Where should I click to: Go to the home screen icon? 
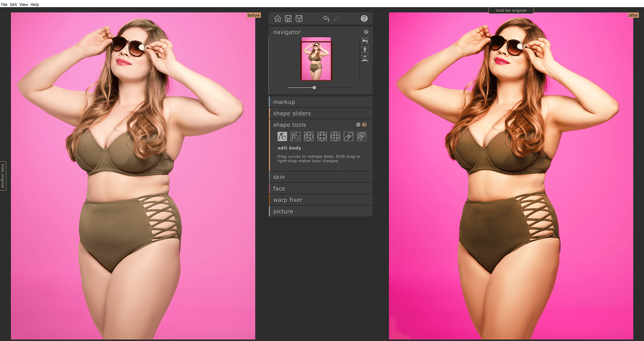click(x=277, y=19)
